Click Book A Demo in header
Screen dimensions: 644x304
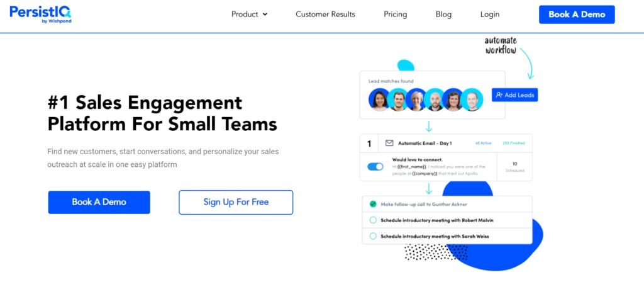[x=577, y=14]
